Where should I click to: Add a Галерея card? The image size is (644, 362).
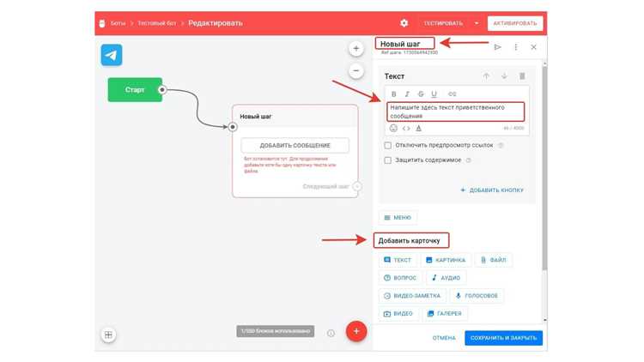(445, 314)
